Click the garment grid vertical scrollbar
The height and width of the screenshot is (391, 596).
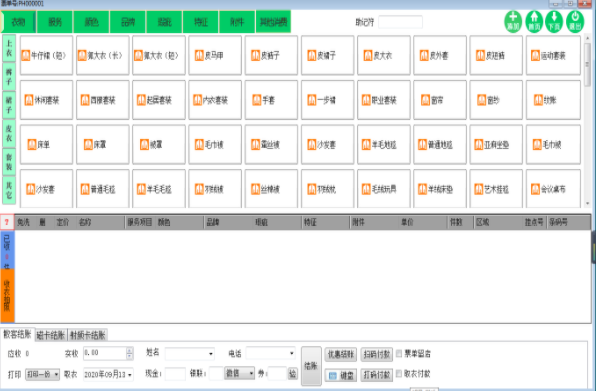pyautogui.click(x=588, y=121)
